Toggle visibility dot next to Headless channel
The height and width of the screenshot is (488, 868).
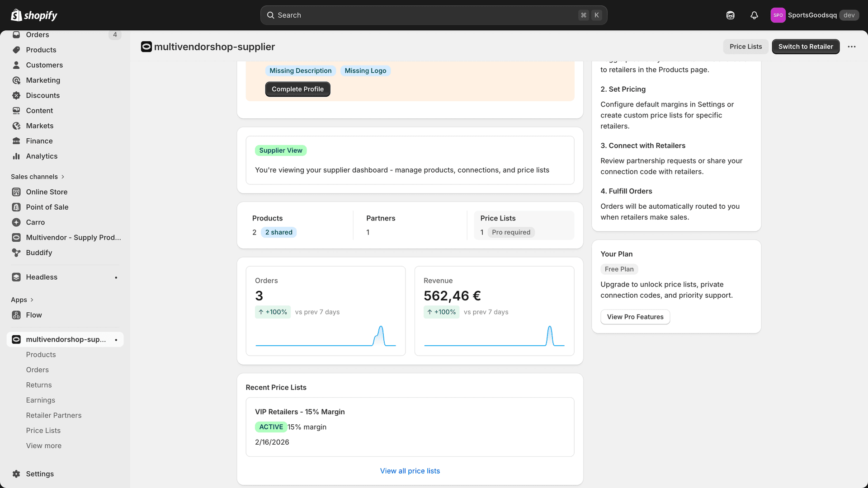pyautogui.click(x=116, y=277)
